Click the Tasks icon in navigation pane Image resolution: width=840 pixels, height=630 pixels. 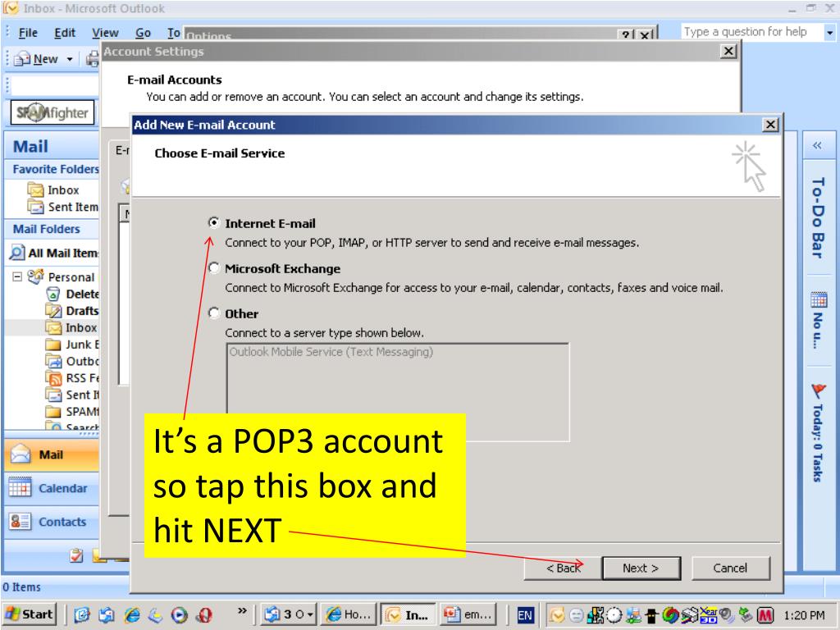(76, 555)
